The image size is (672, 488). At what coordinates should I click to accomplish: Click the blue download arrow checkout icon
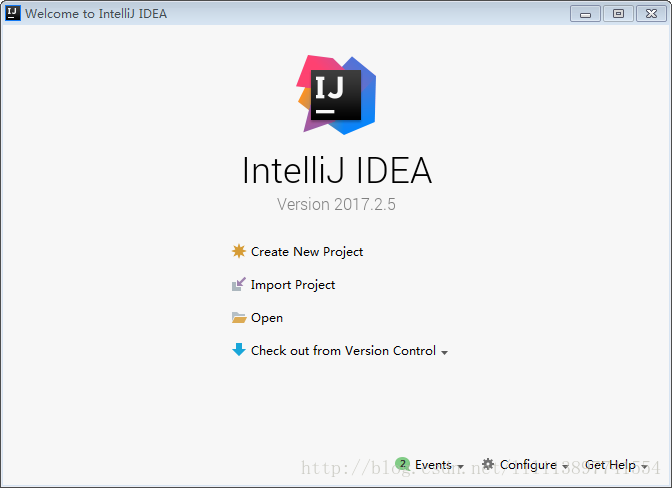pos(239,350)
